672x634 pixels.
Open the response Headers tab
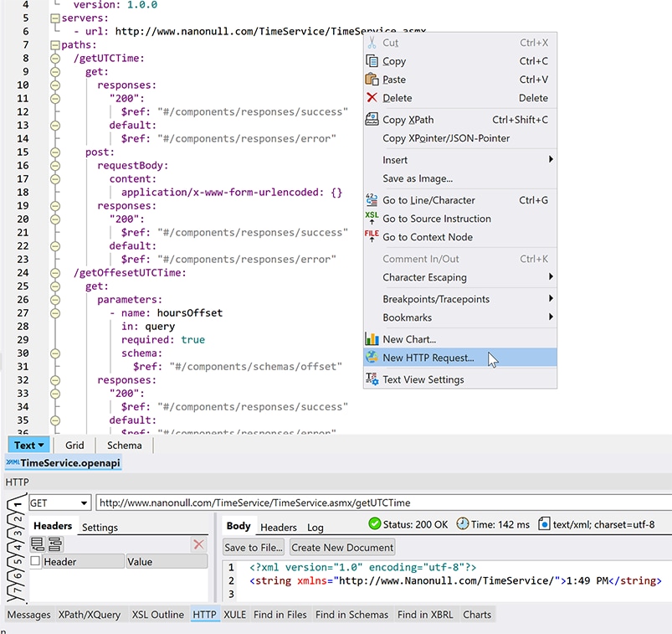tap(279, 527)
